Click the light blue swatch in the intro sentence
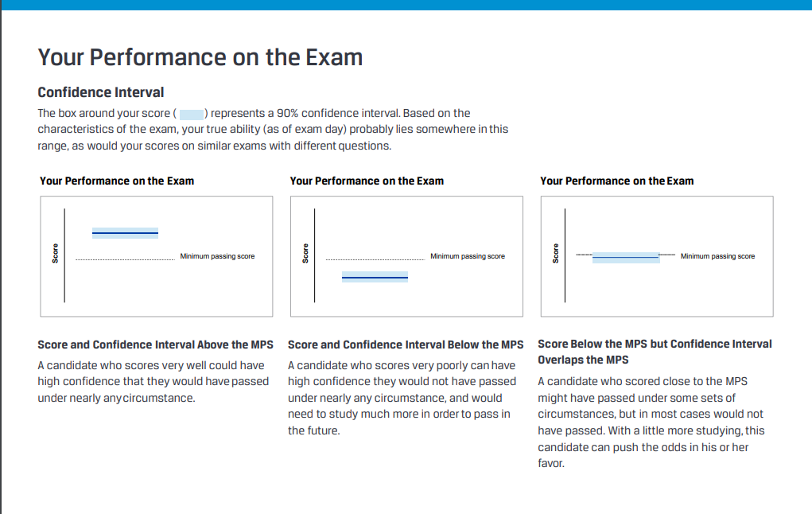The width and height of the screenshot is (812, 514). click(192, 114)
